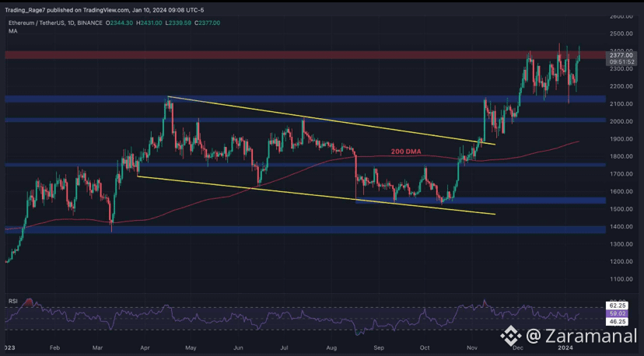Select the high value H2431.00
Image resolution: width=644 pixels, height=356 pixels.
tap(149, 23)
